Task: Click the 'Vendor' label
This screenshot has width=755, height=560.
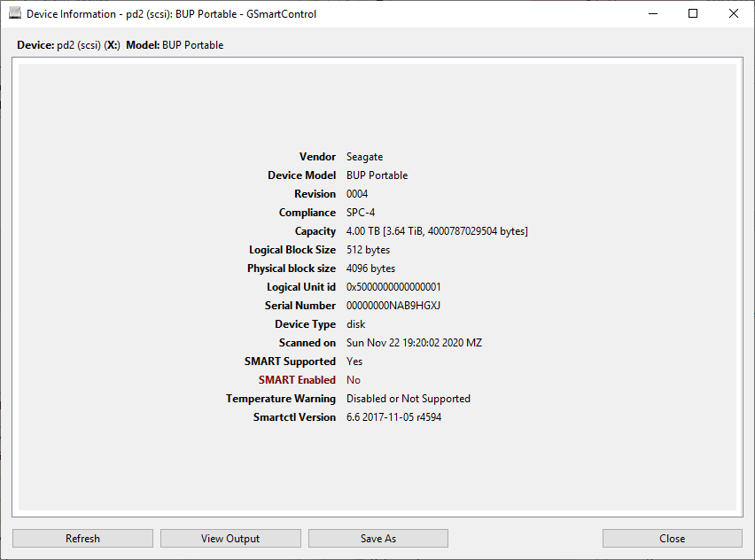Action: pos(317,157)
